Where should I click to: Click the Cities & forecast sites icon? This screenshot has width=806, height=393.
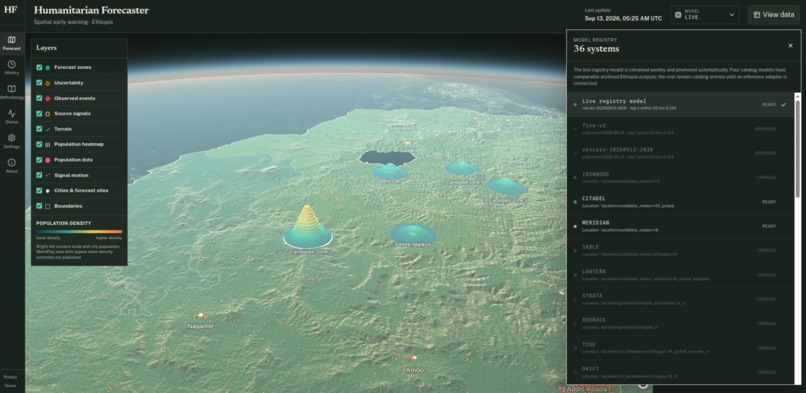pos(48,191)
